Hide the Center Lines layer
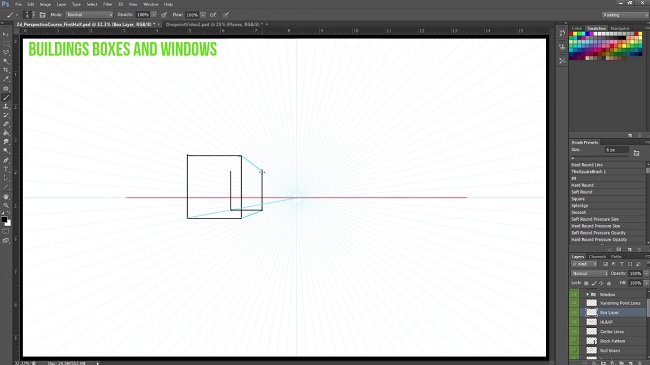This screenshot has width=650, height=365. coord(574,331)
